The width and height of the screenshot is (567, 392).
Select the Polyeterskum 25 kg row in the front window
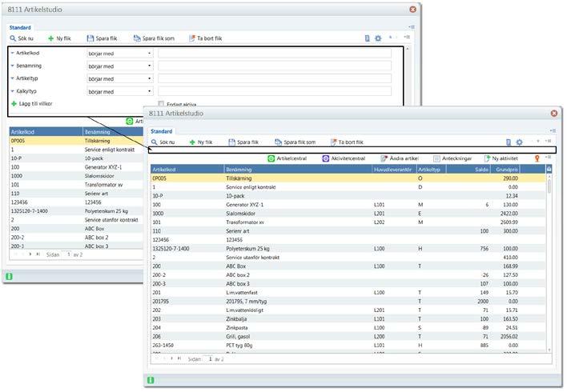point(348,249)
